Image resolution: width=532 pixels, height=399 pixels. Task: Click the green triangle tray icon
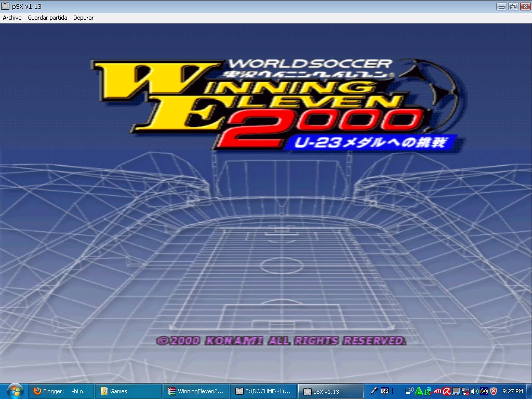419,391
